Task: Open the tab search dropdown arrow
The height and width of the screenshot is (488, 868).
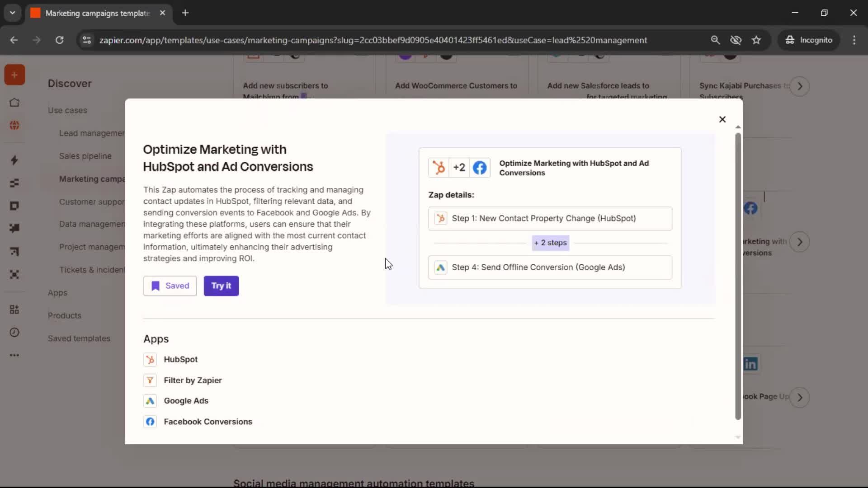Action: tap(12, 13)
